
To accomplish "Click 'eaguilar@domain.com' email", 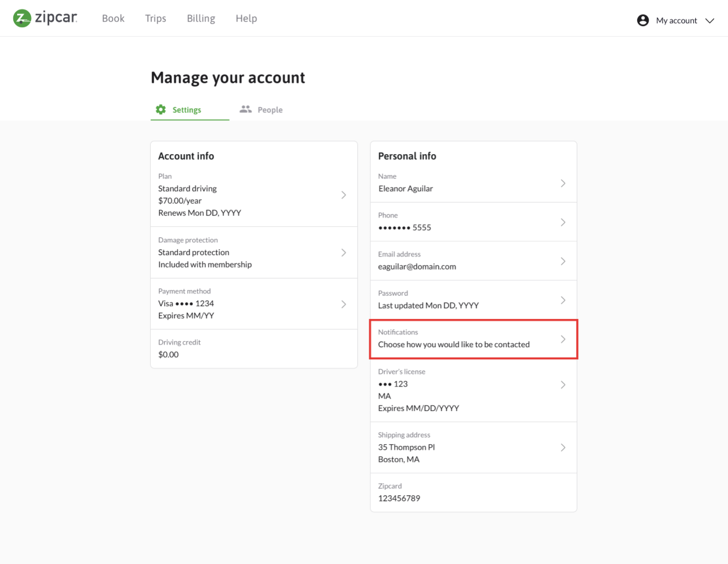I will click(x=417, y=266).
